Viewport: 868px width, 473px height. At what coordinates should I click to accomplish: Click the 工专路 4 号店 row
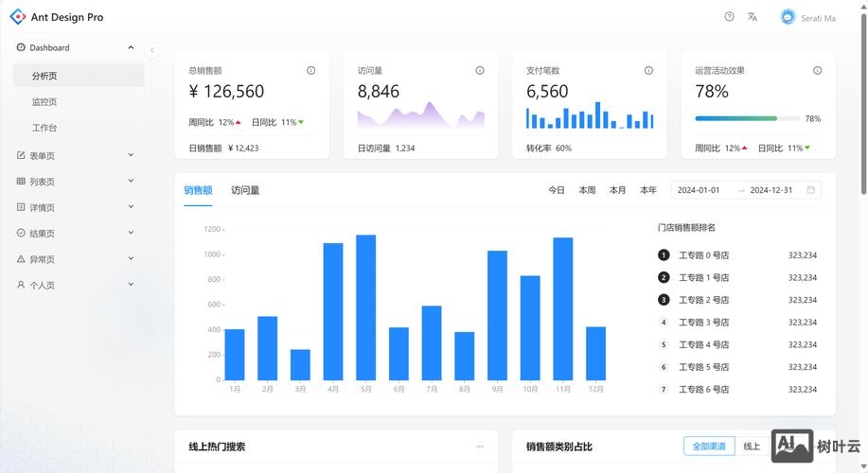tap(737, 344)
